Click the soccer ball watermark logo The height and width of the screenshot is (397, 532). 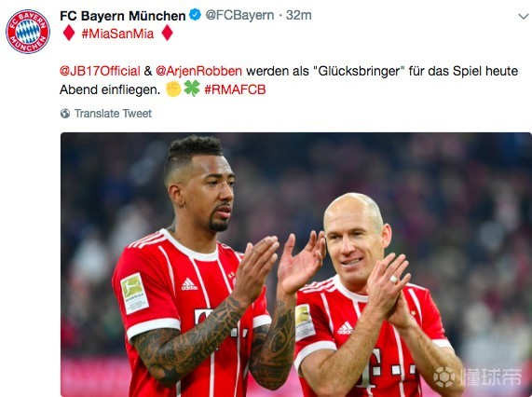[444, 376]
